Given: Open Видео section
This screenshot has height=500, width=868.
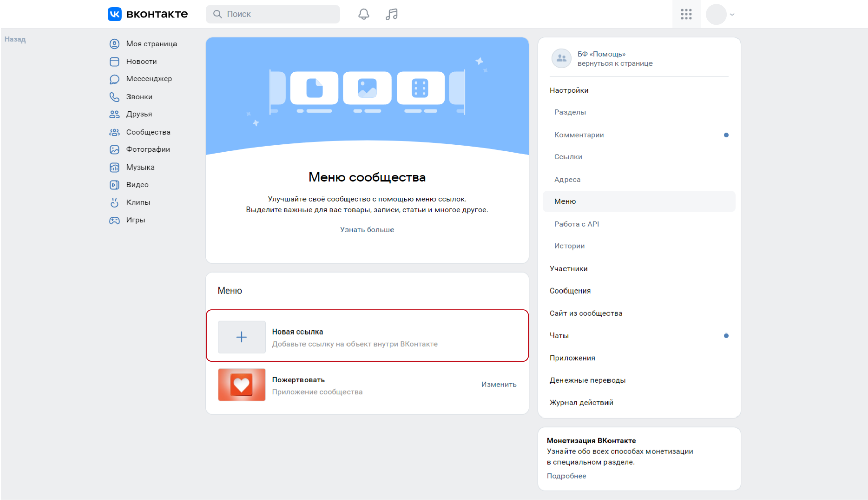Looking at the screenshot, I should [x=137, y=185].
